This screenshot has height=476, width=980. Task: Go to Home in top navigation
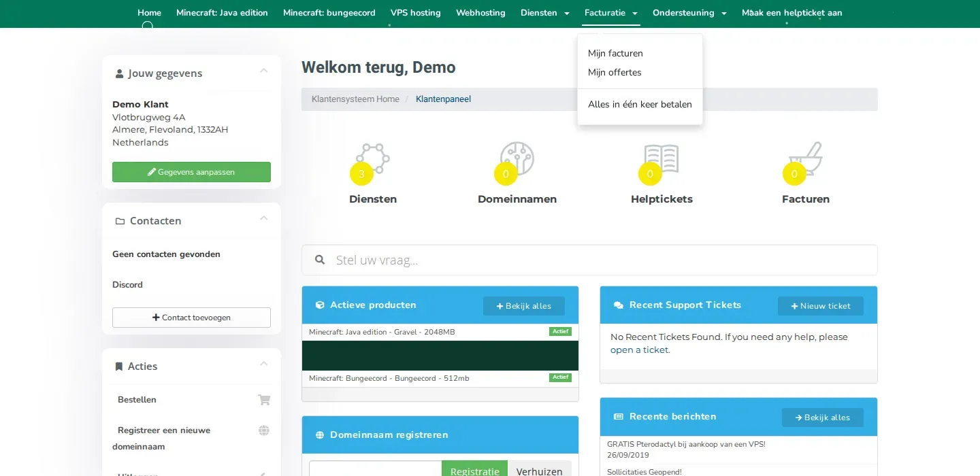150,13
